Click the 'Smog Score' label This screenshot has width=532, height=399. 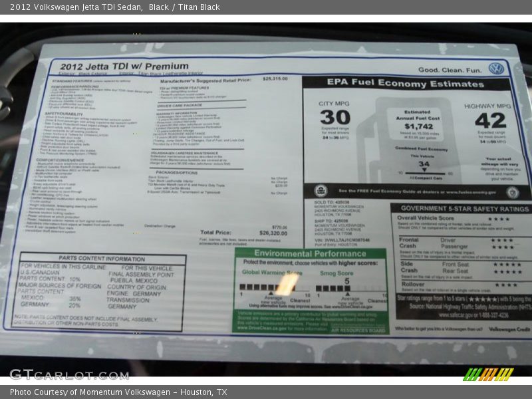[336, 273]
